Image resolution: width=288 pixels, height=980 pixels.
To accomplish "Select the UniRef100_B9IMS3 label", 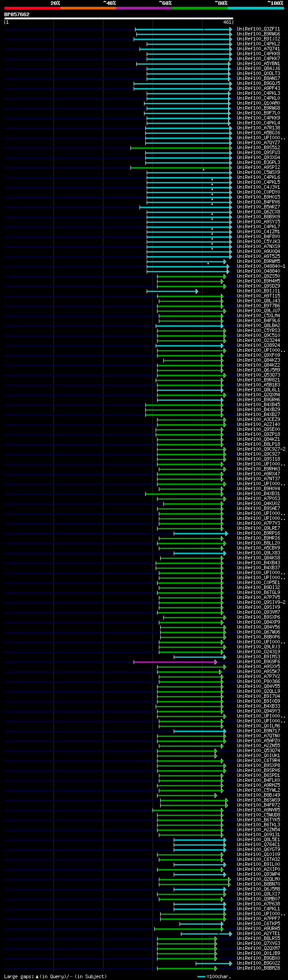I will (258, 657).
